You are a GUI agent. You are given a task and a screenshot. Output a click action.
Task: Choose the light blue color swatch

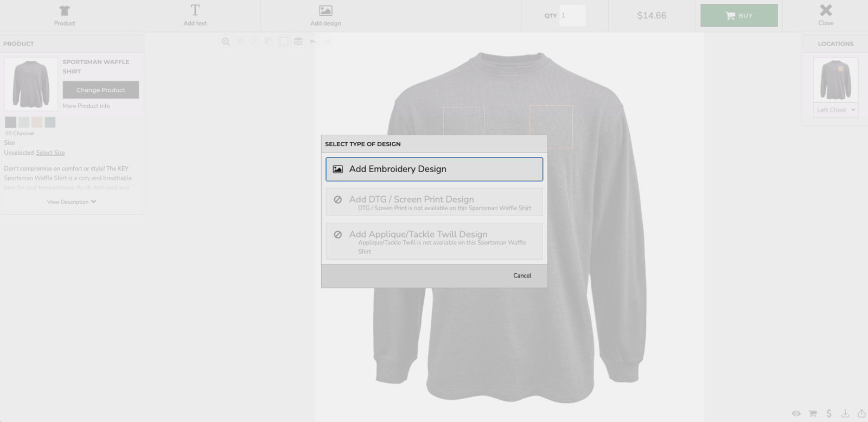(50, 122)
